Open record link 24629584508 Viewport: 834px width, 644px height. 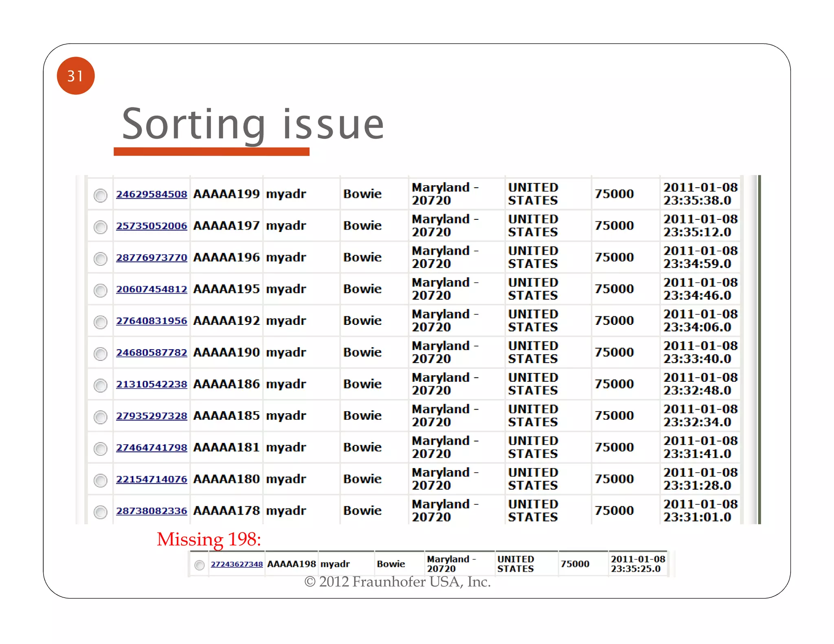coord(151,194)
